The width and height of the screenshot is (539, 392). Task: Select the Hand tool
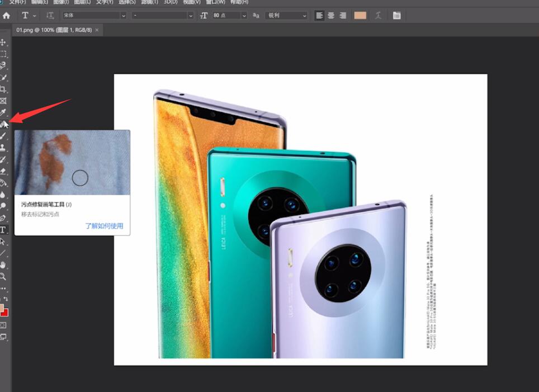3,265
